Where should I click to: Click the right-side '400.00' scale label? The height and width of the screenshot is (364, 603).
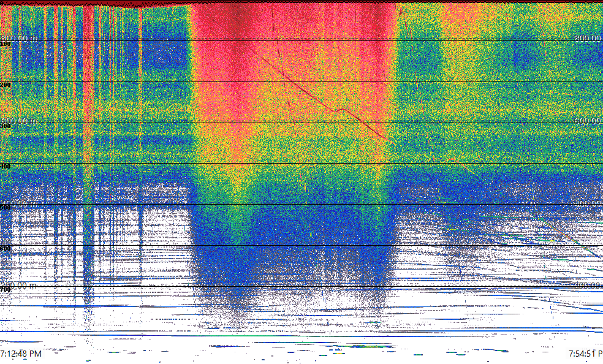coord(588,203)
